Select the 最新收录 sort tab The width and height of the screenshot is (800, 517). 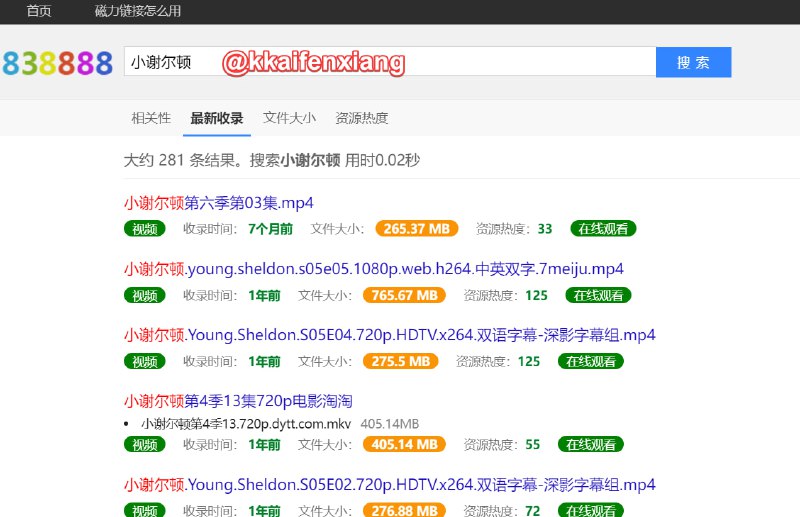pyautogui.click(x=217, y=118)
